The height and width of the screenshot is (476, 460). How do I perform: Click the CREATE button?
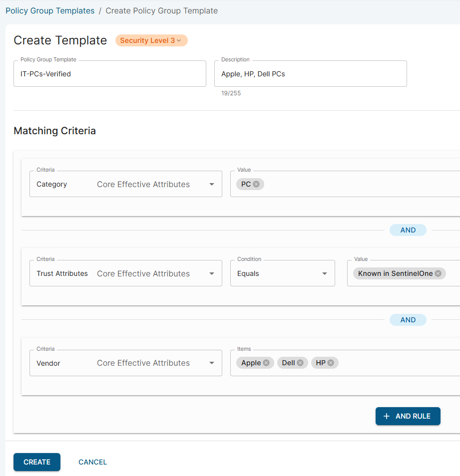tap(37, 462)
